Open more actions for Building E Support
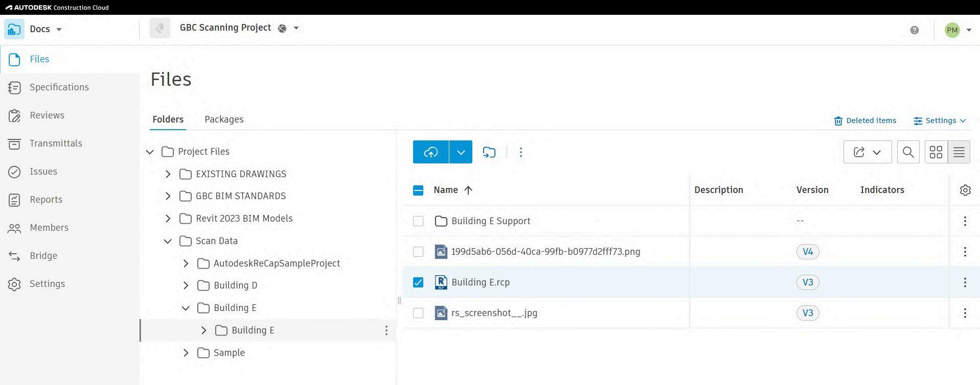Viewport: 980px width, 385px height. click(x=965, y=221)
